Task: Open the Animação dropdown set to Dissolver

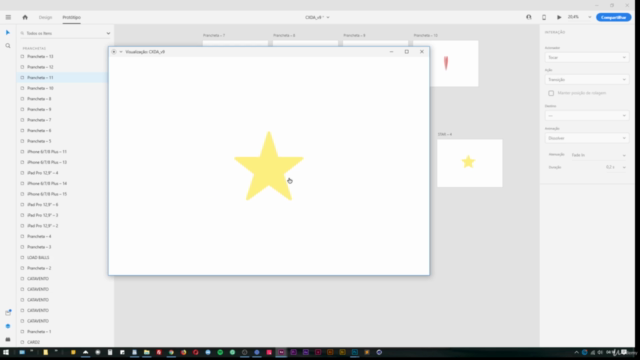Action: point(587,138)
